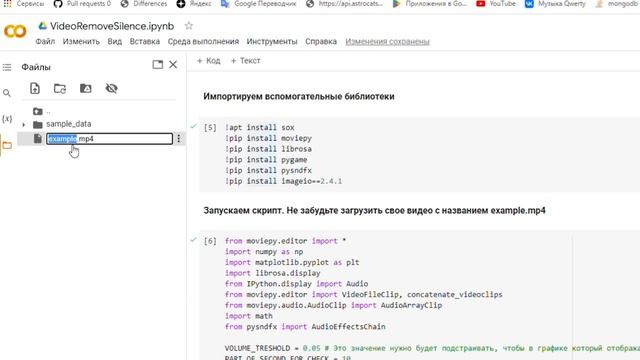
Task: Click the Файлы panel title
Action: click(x=36, y=67)
